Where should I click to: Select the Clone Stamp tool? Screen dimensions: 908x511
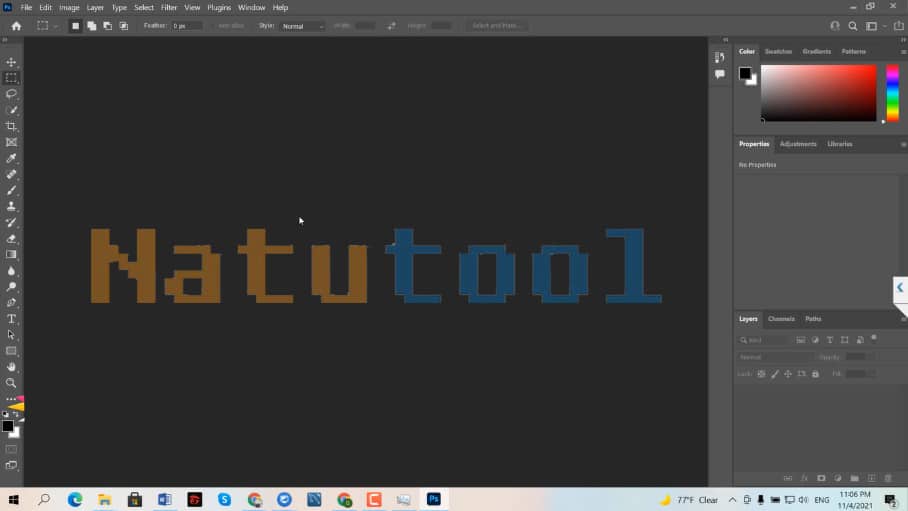[11, 206]
